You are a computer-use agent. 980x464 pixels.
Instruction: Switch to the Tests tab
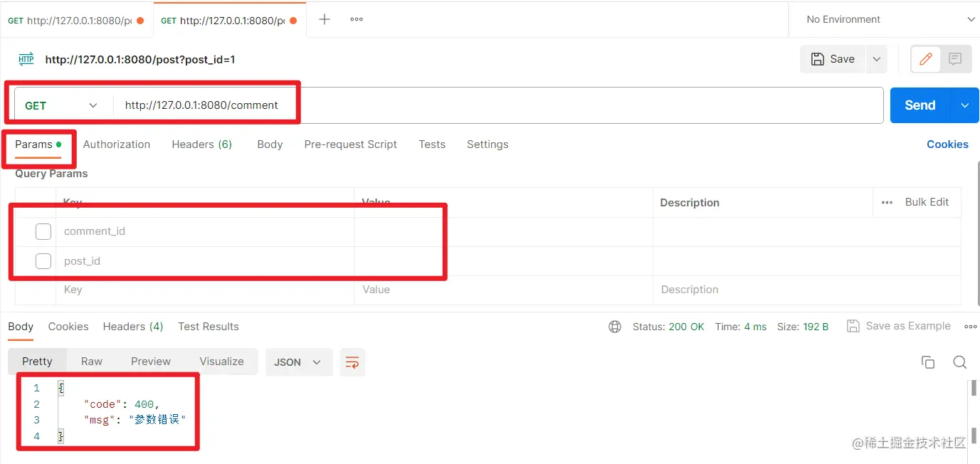click(432, 144)
